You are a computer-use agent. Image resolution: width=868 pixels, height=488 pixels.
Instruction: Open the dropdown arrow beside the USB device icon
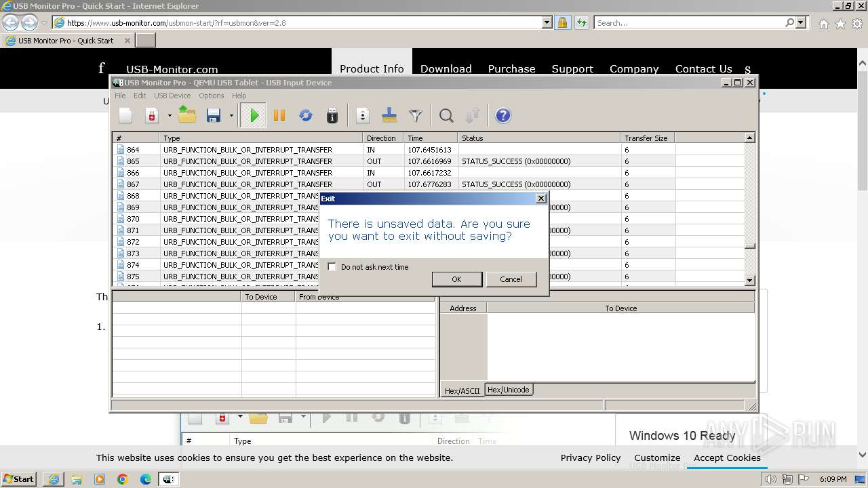tap(170, 116)
